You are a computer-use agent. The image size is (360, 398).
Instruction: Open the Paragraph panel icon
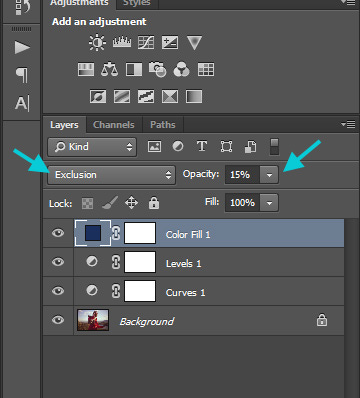[22, 75]
